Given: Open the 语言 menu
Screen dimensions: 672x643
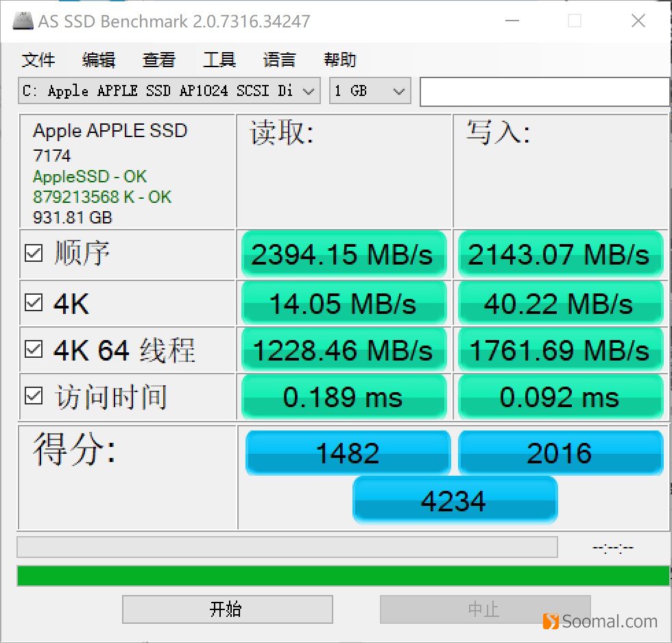Looking at the screenshot, I should tap(278, 60).
